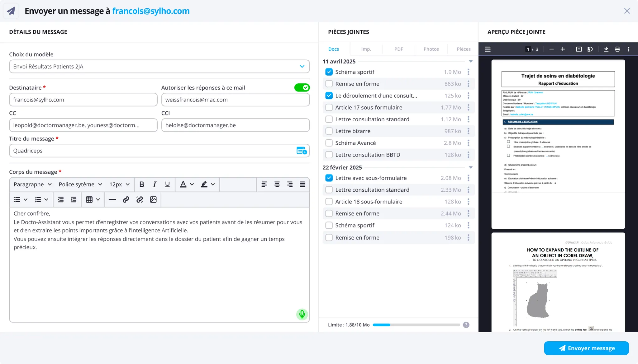
Task: Check the Lettre bizarre attachment
Action: tap(329, 131)
